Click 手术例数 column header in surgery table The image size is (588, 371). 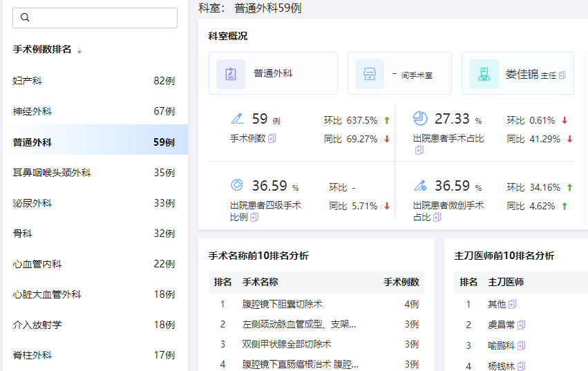401,282
